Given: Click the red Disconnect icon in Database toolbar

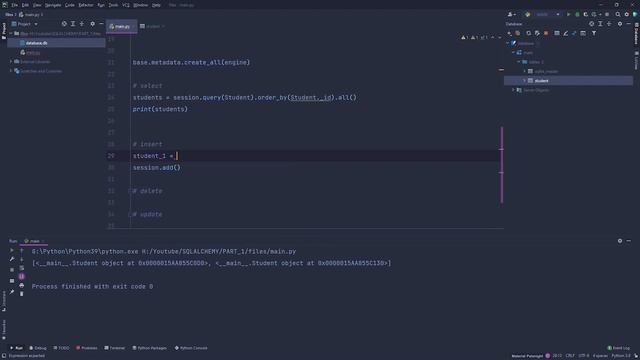Looking at the screenshot, I should pyautogui.click(x=546, y=33).
